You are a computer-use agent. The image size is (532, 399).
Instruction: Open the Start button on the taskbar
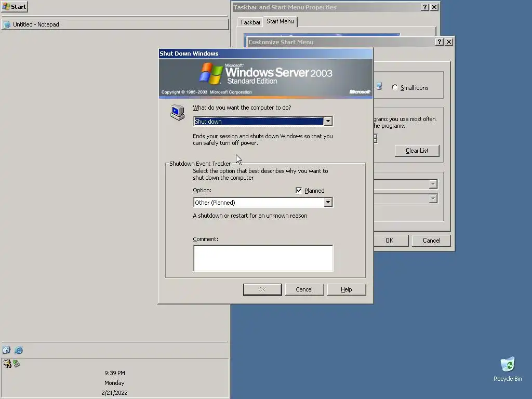[14, 6]
